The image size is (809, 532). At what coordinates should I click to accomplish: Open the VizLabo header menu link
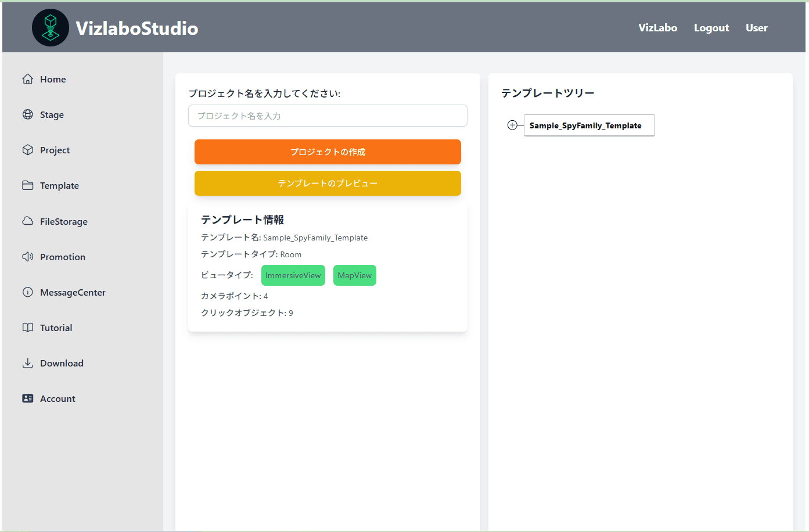tap(657, 28)
